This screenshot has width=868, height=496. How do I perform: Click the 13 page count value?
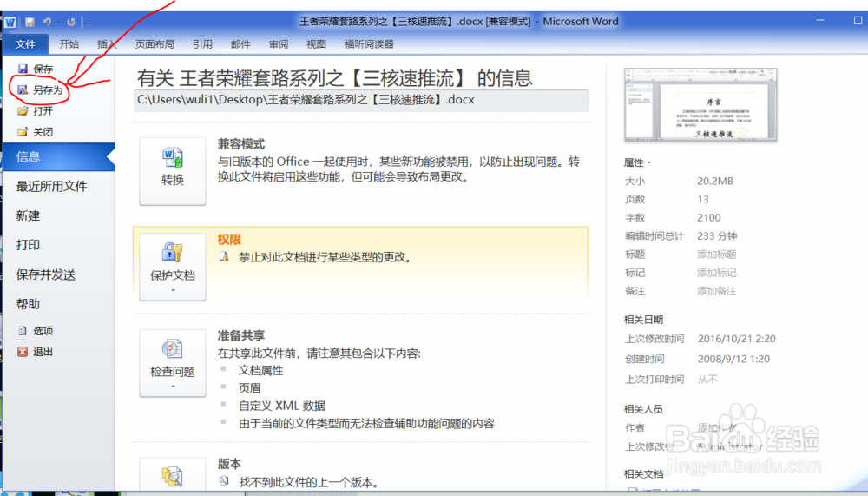coord(703,200)
